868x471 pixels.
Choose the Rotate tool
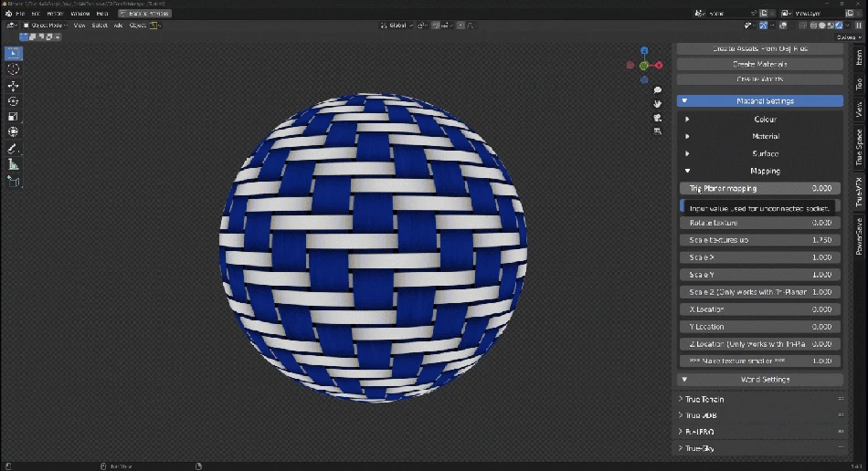coord(14,101)
